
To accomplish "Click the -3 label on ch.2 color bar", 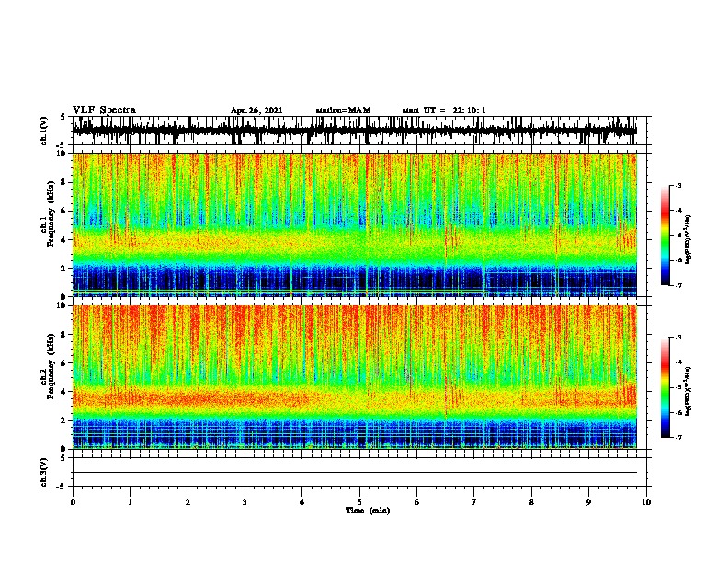I will pos(677,338).
